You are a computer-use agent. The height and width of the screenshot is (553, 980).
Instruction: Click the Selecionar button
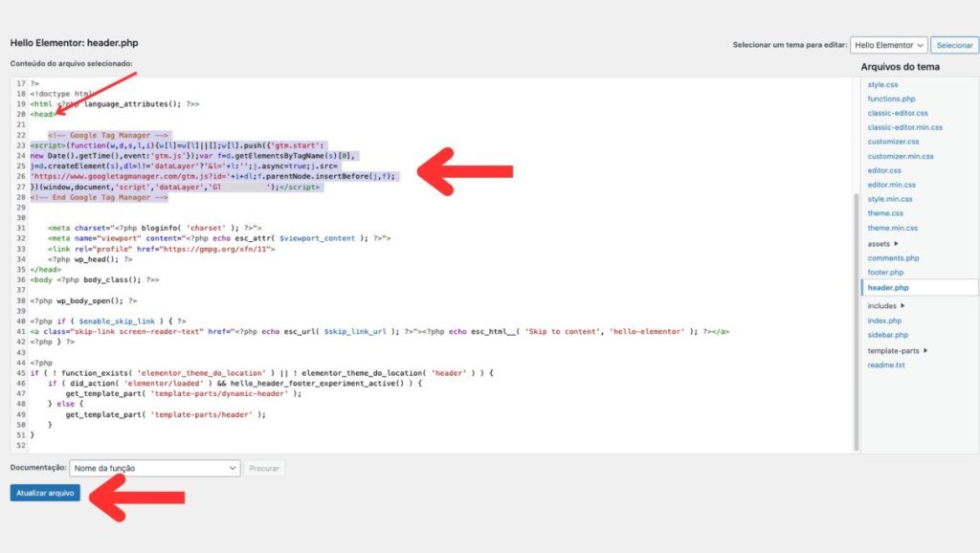(x=954, y=45)
